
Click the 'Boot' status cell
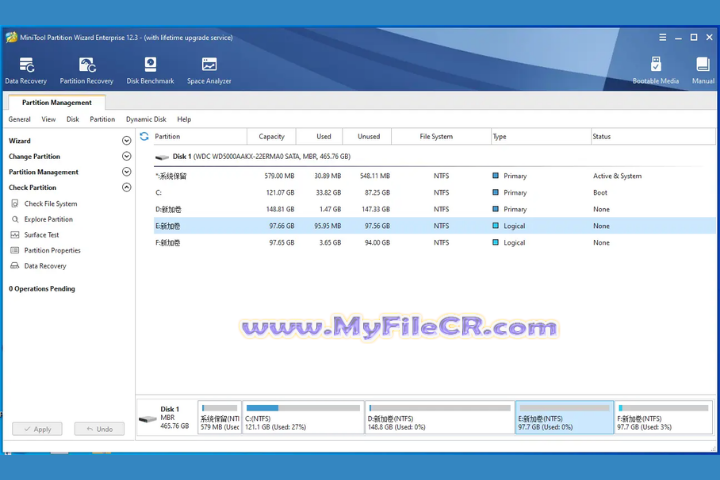pos(600,192)
